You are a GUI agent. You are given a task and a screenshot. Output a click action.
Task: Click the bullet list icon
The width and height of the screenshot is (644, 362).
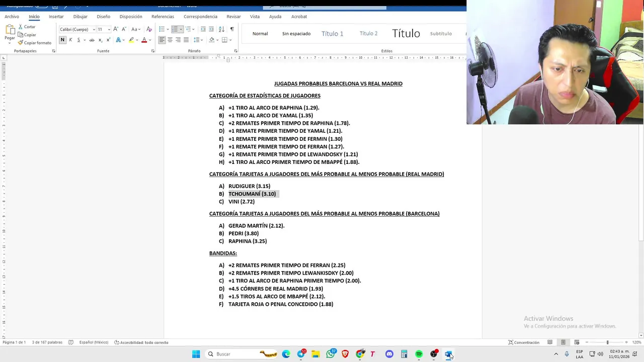coord(162,29)
